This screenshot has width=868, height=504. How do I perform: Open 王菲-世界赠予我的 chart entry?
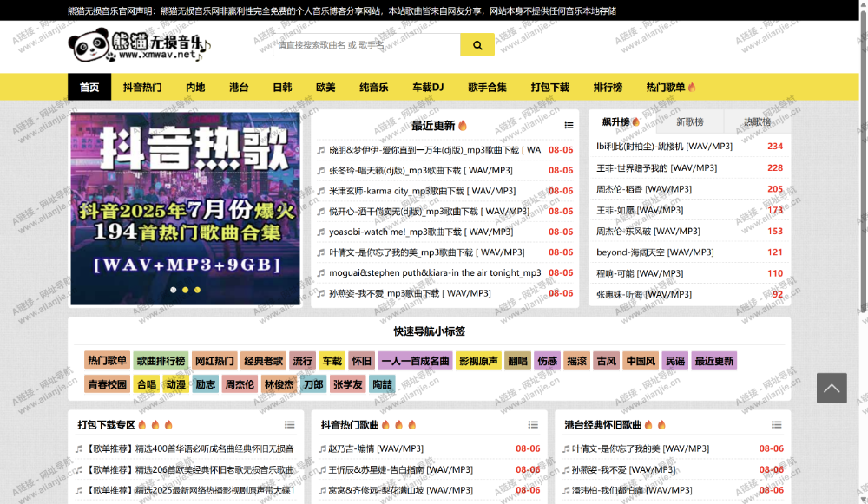coord(656,167)
